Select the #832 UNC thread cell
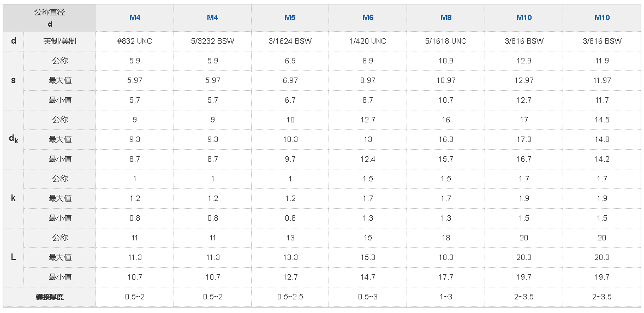 135,41
